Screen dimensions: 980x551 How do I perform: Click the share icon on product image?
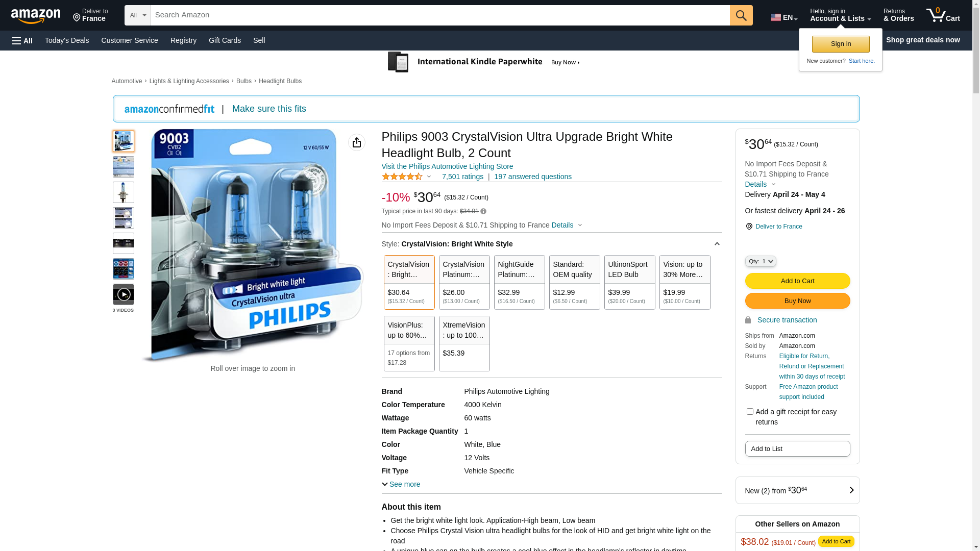coord(356,142)
